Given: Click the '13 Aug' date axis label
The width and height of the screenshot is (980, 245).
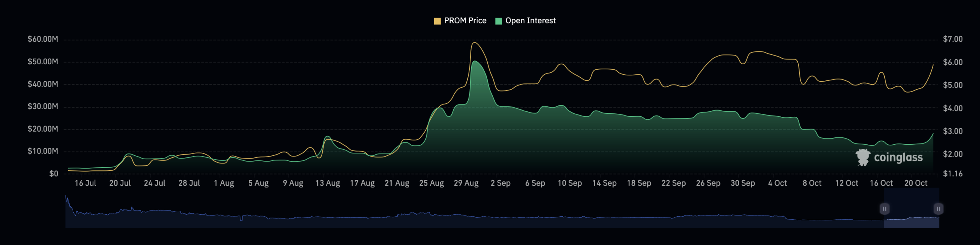Looking at the screenshot, I should [x=328, y=183].
